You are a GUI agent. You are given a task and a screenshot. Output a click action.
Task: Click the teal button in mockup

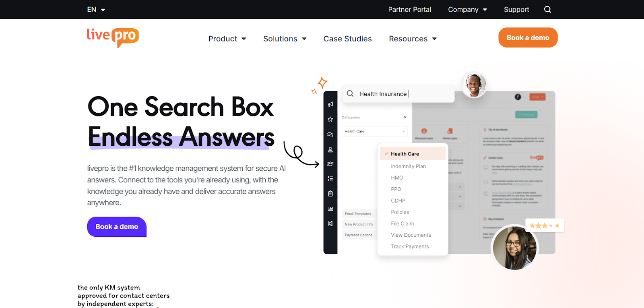point(526,115)
